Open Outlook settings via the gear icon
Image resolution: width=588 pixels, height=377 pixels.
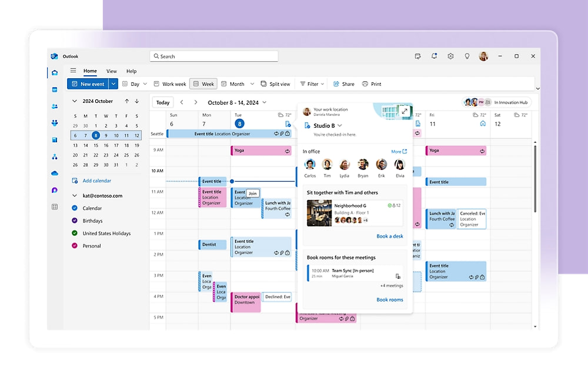(450, 55)
